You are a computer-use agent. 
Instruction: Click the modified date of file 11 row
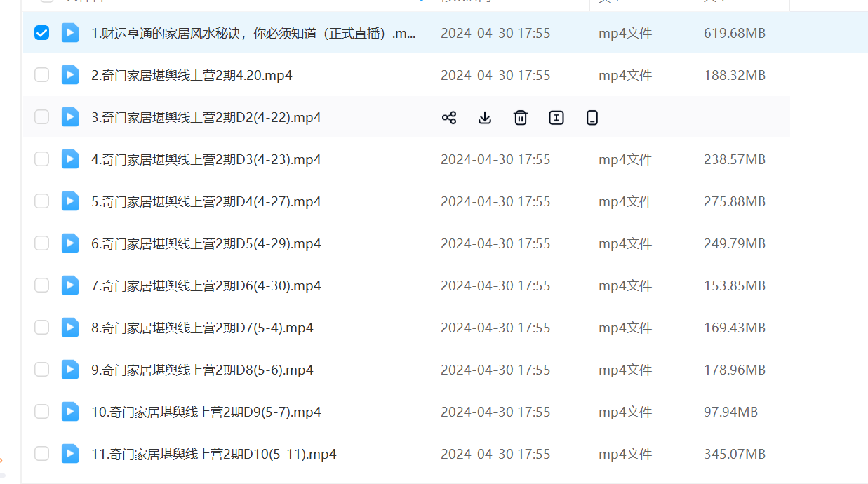pyautogui.click(x=495, y=454)
